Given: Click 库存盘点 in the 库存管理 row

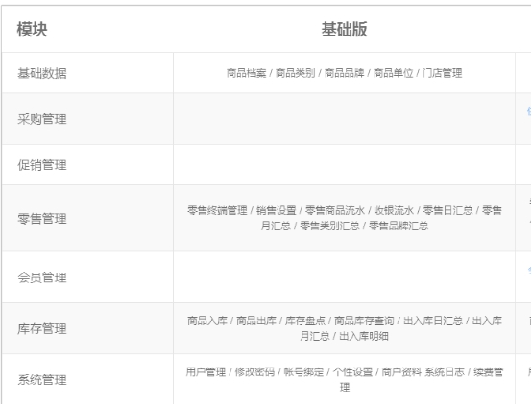Looking at the screenshot, I should 305,321.
